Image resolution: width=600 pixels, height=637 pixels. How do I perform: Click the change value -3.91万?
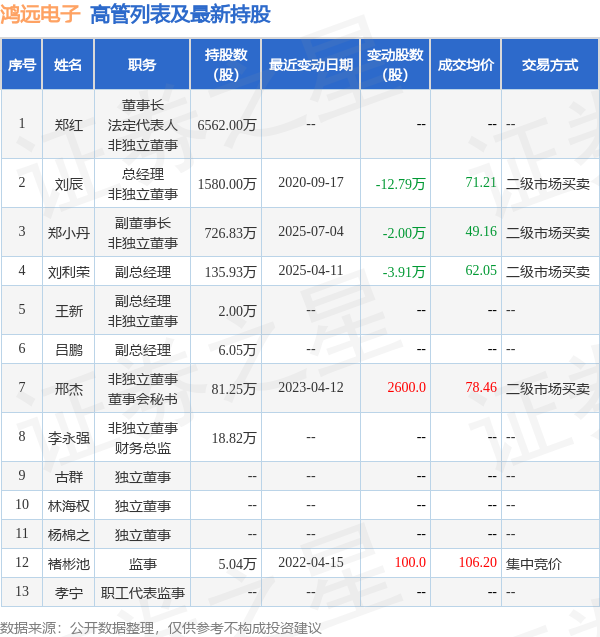tap(404, 272)
